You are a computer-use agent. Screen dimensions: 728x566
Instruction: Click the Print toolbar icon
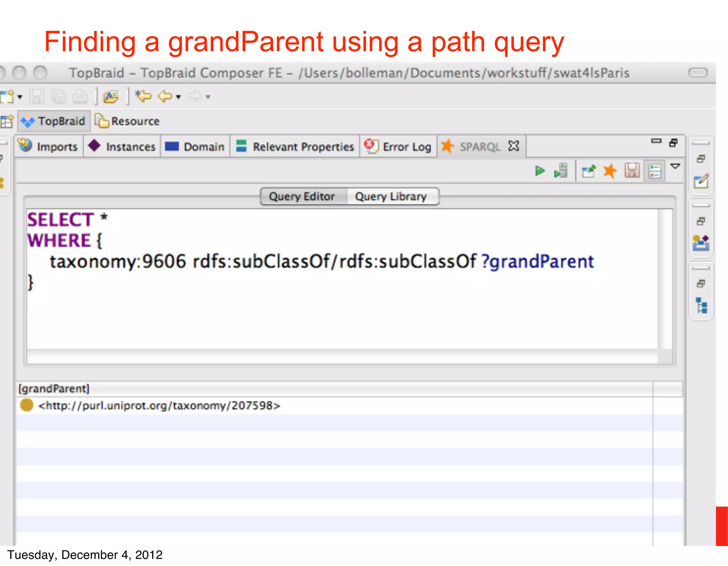80,97
